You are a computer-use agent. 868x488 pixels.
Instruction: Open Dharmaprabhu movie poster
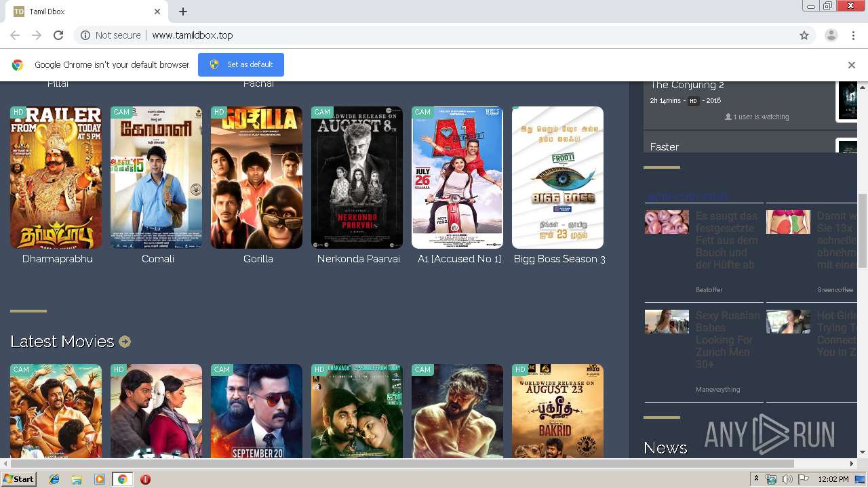click(x=56, y=178)
